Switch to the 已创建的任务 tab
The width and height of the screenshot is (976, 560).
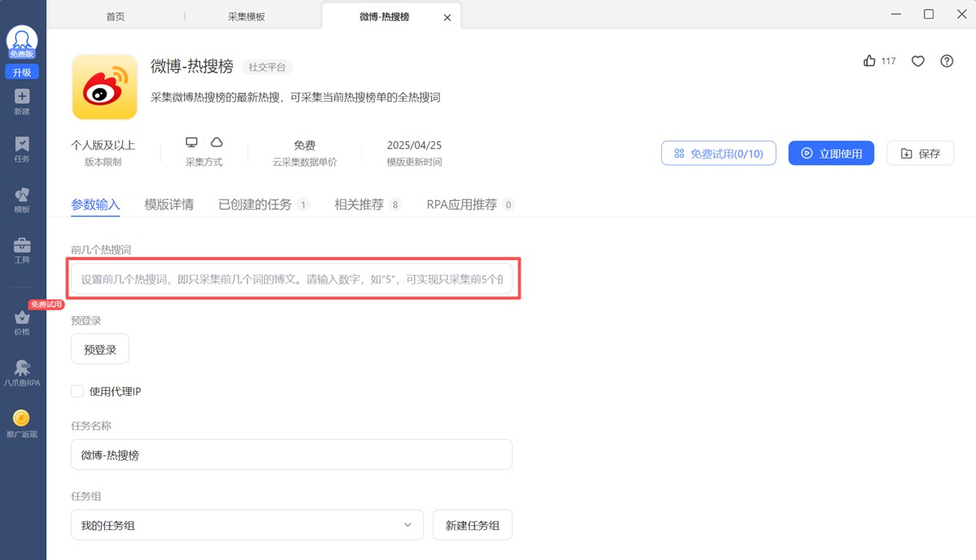coord(255,205)
